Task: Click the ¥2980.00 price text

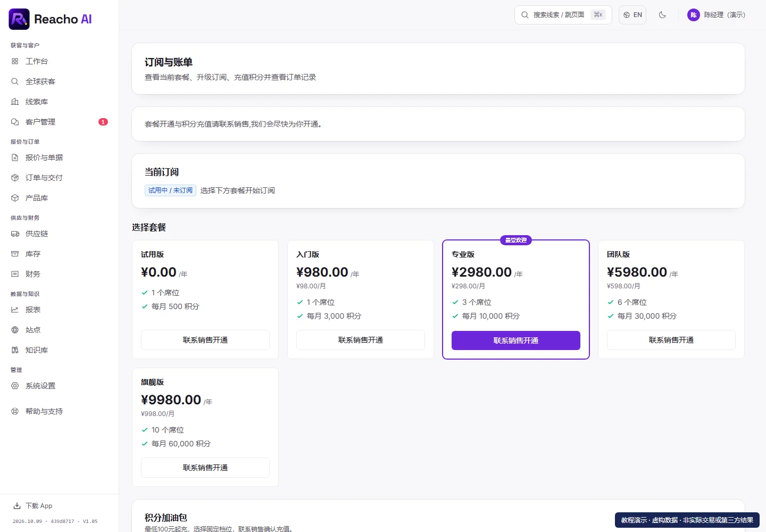Action: [x=481, y=272]
